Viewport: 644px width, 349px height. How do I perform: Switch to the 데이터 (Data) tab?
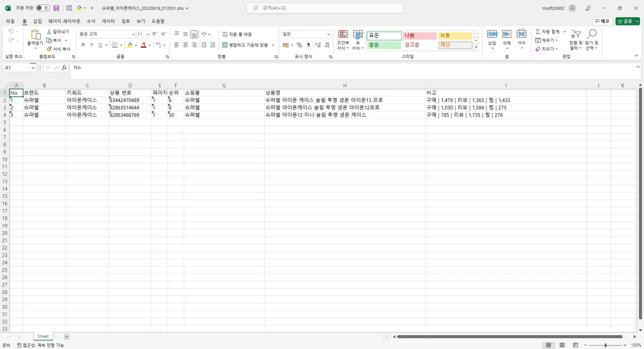pos(109,21)
